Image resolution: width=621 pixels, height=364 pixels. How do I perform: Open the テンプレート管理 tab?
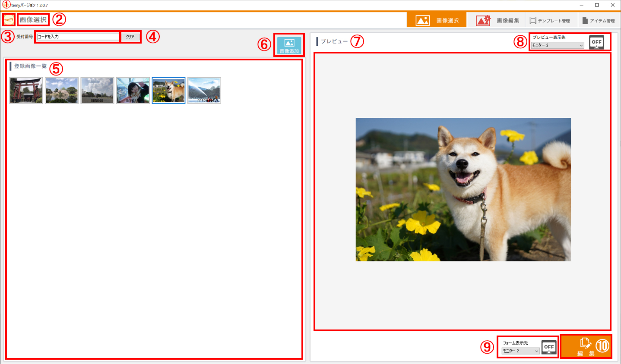(x=550, y=21)
